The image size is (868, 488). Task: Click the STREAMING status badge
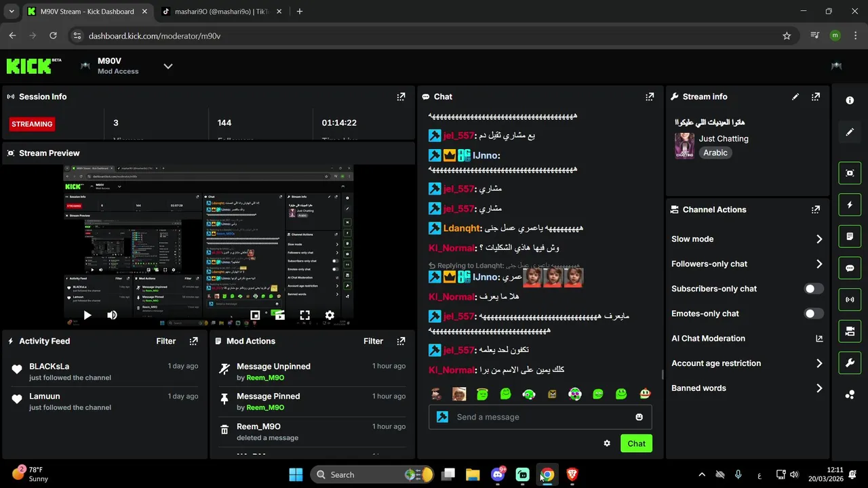click(32, 124)
